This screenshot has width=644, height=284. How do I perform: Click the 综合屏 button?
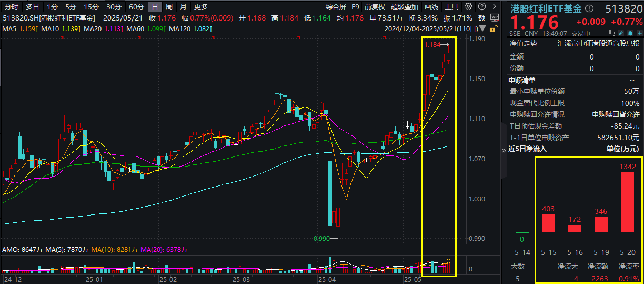336,7
